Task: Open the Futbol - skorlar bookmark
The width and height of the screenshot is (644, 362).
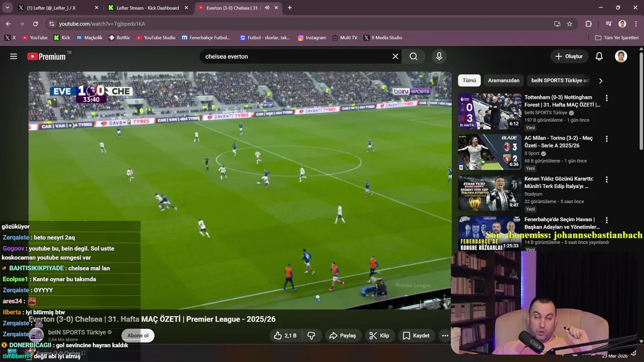Action: [265, 38]
